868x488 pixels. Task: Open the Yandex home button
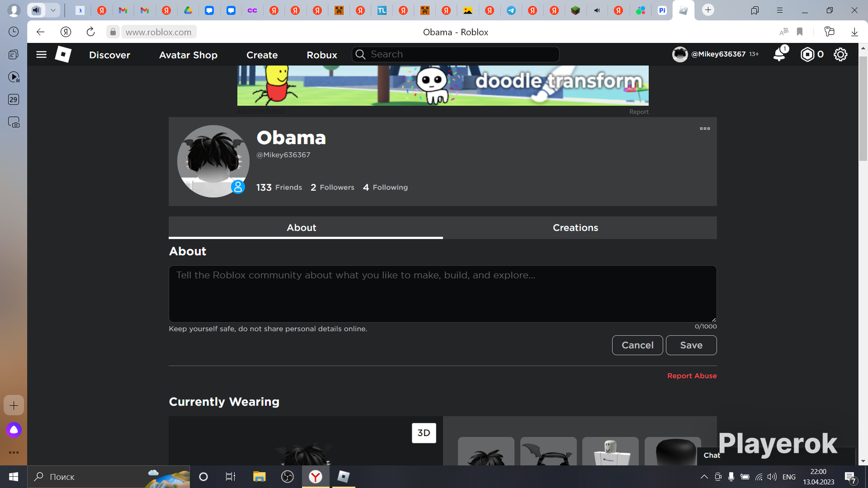click(65, 32)
